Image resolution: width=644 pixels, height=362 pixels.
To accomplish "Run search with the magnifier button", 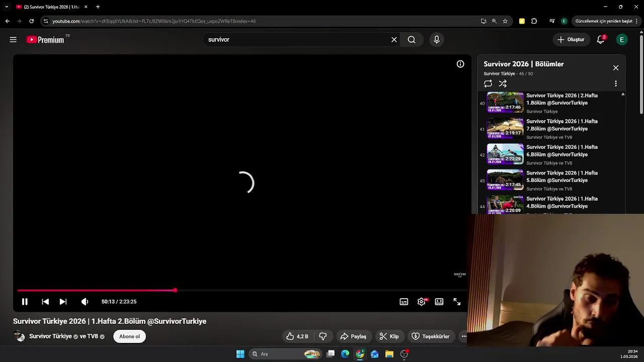I will (x=412, y=40).
